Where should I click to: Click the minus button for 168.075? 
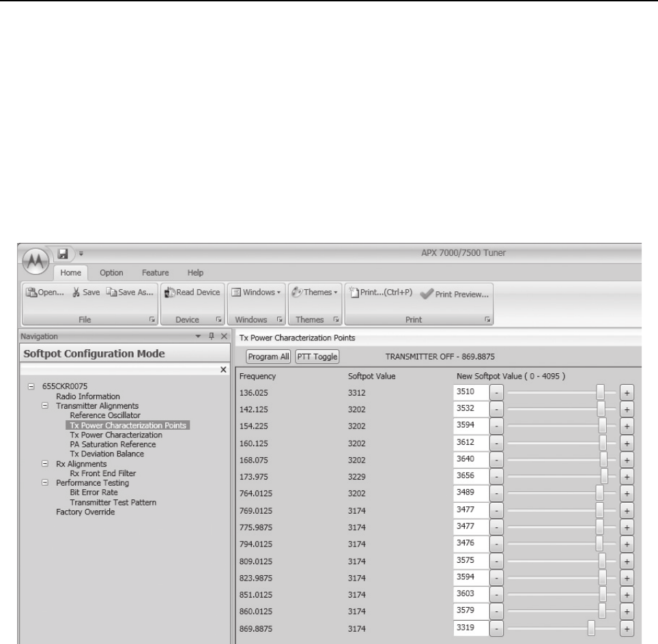pyautogui.click(x=496, y=460)
